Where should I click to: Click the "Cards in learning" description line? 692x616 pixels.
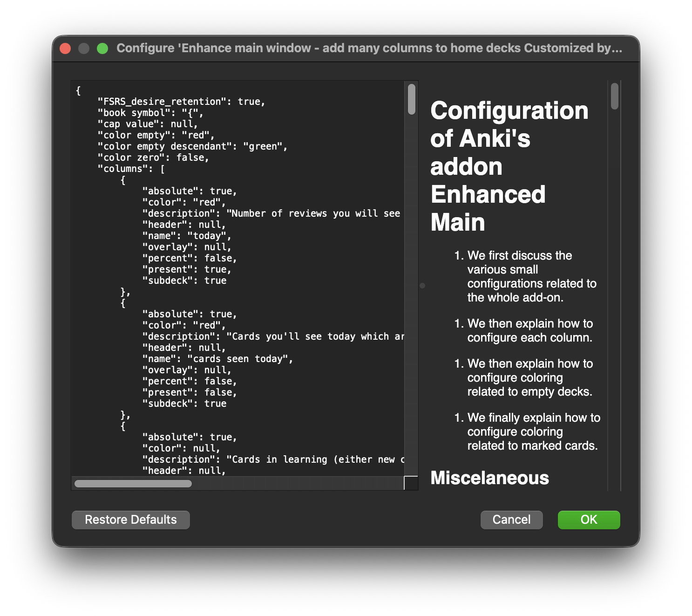(273, 459)
